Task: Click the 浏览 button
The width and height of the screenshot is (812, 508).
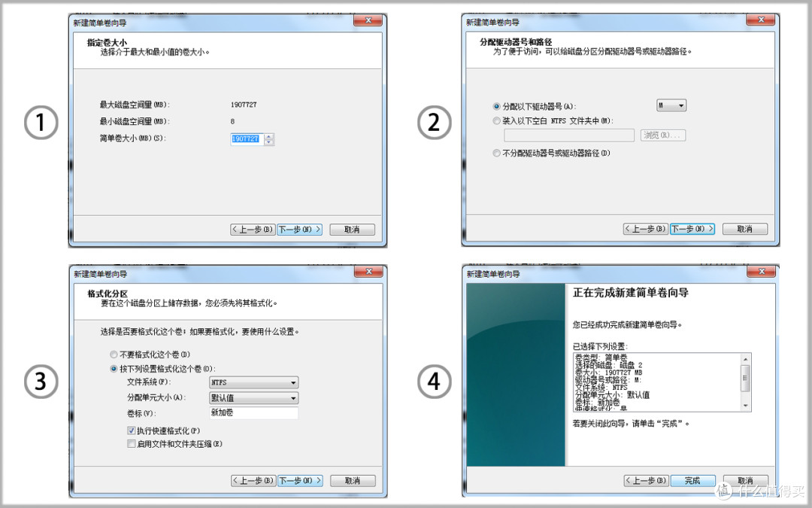Action: [663, 135]
